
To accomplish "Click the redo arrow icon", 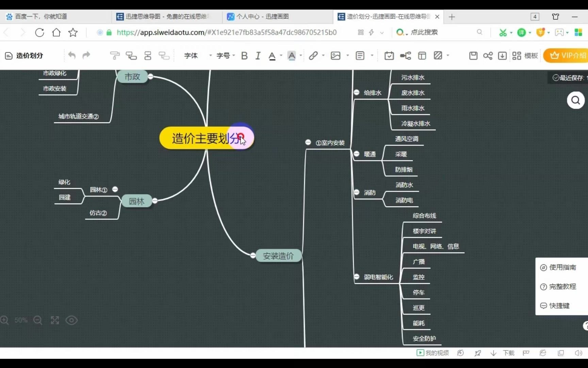I will point(86,55).
